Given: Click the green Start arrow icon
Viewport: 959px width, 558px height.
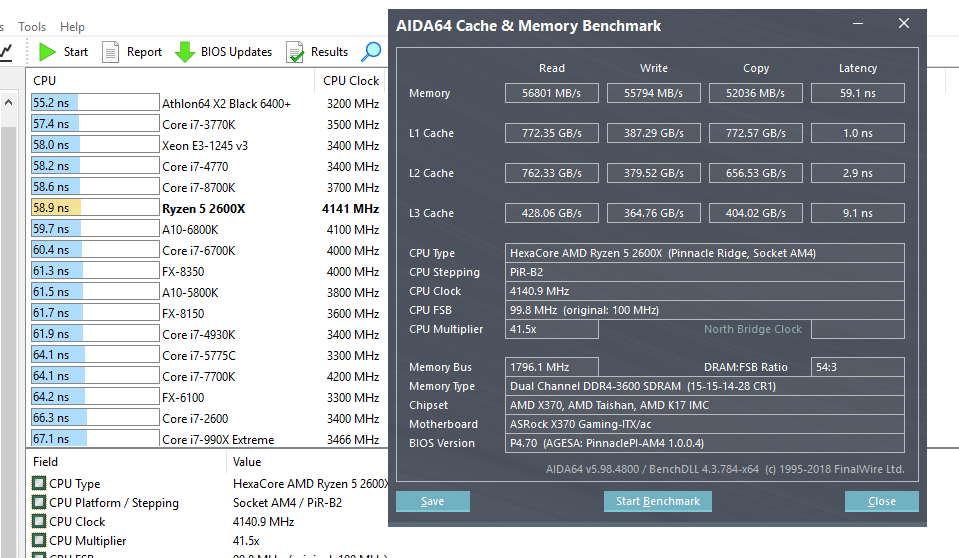Looking at the screenshot, I should [47, 52].
